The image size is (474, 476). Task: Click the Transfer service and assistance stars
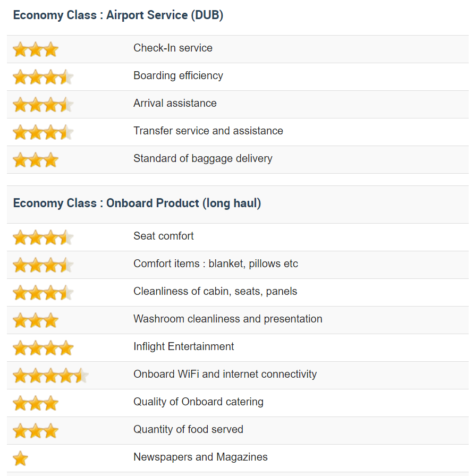tap(43, 132)
